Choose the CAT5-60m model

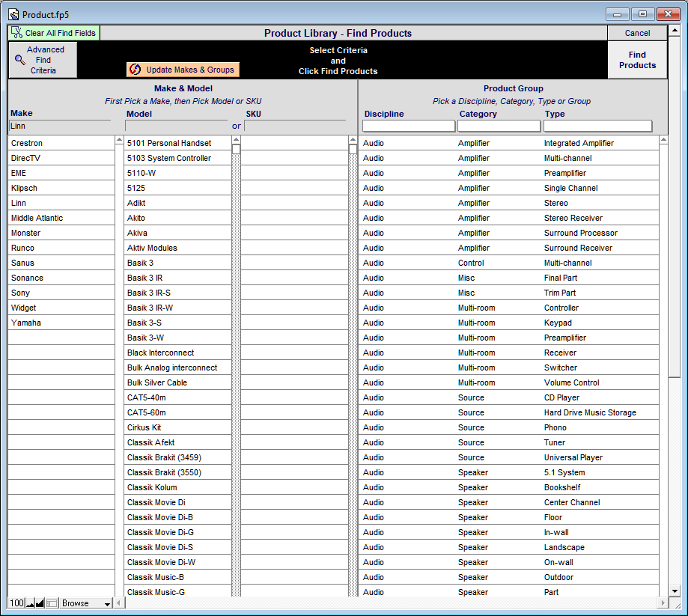tap(177, 412)
